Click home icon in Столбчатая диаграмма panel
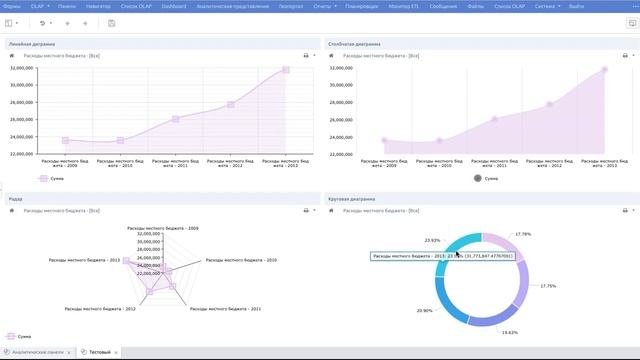The image size is (640, 360). (331, 56)
